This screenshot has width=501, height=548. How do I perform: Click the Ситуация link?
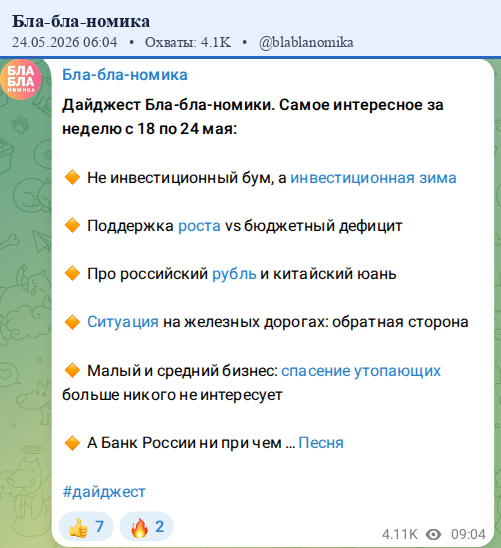point(123,322)
